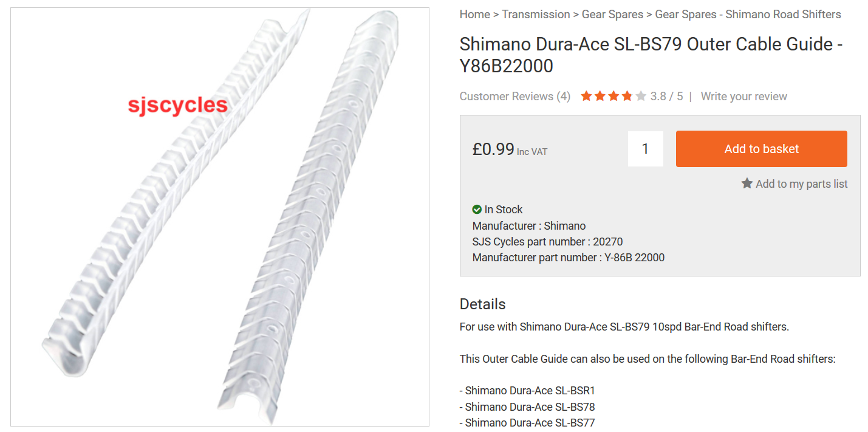Click the fifth grey rating star
The height and width of the screenshot is (432, 868).
point(640,96)
